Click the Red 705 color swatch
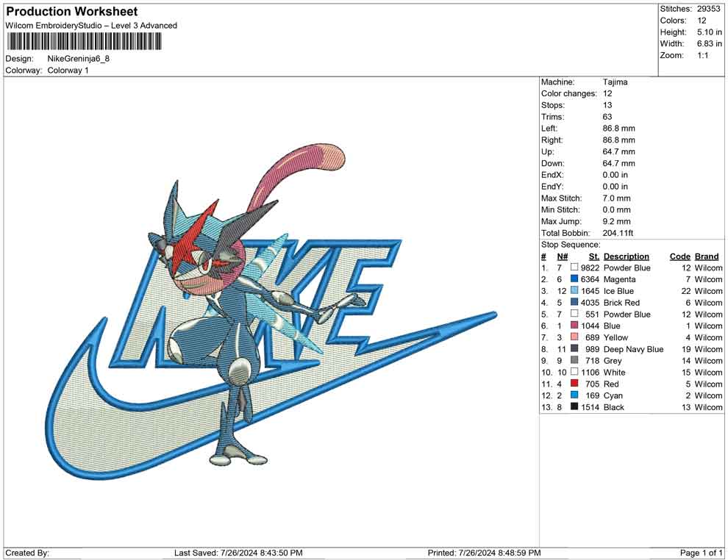The width and height of the screenshot is (728, 560). (x=574, y=383)
